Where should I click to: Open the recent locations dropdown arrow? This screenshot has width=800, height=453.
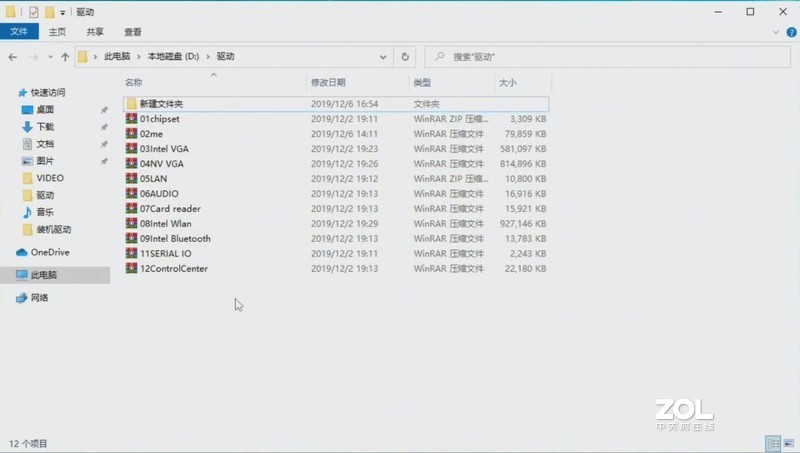(x=50, y=57)
